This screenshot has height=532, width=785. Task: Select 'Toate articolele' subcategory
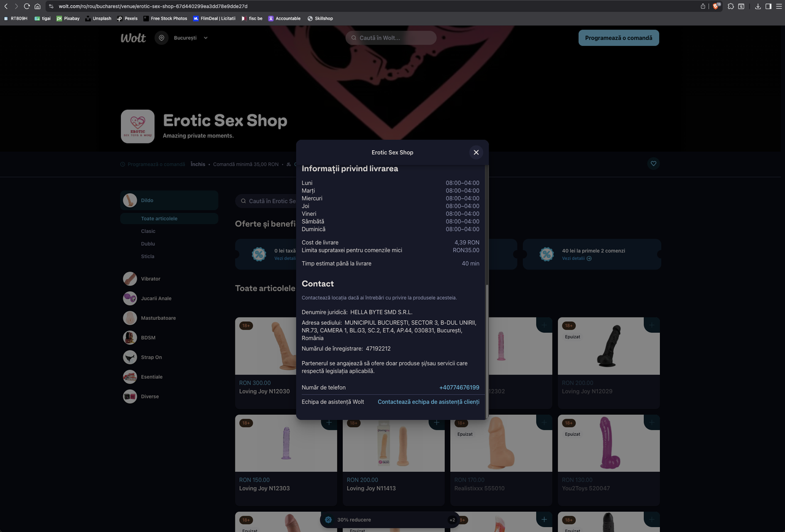169,219
